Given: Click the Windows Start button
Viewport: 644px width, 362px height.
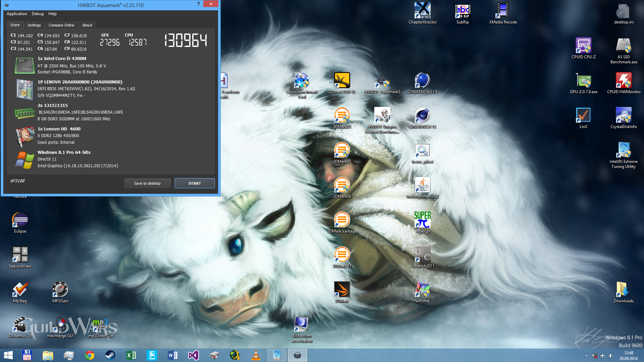Looking at the screenshot, I should coord(8,355).
